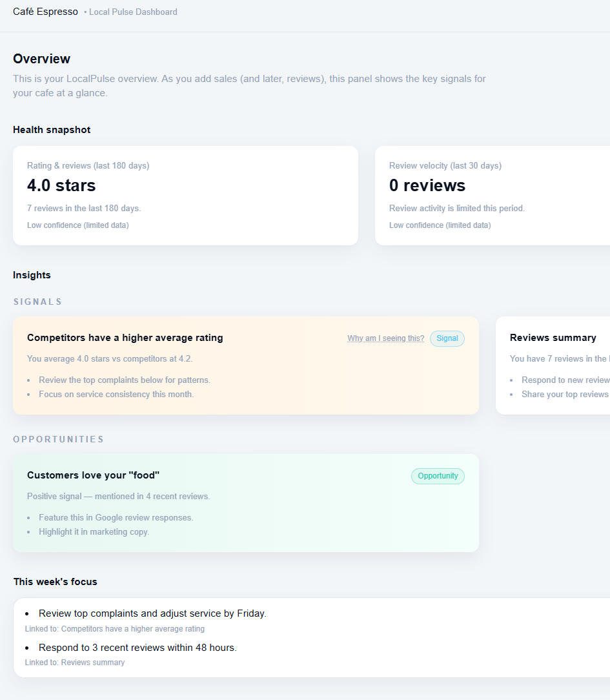Click the "Why am I seeing this?" link

pyautogui.click(x=385, y=338)
